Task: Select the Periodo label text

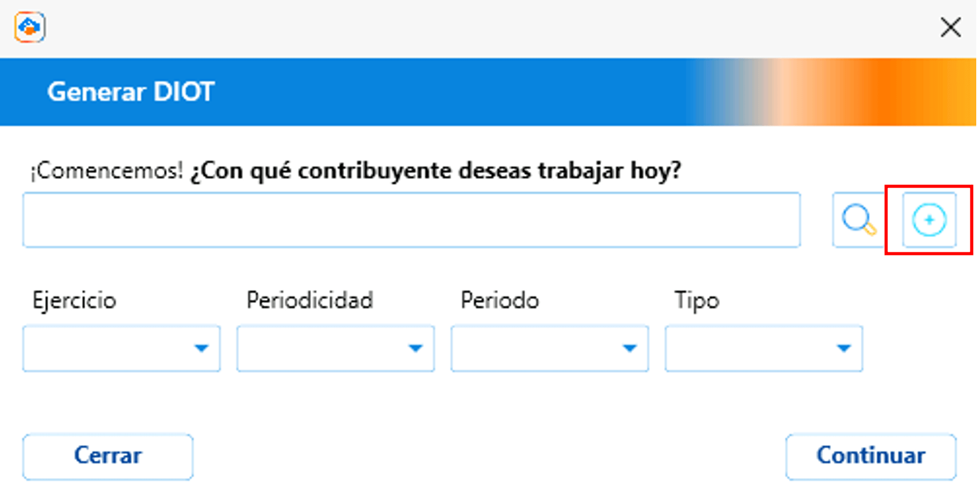Action: [x=500, y=300]
